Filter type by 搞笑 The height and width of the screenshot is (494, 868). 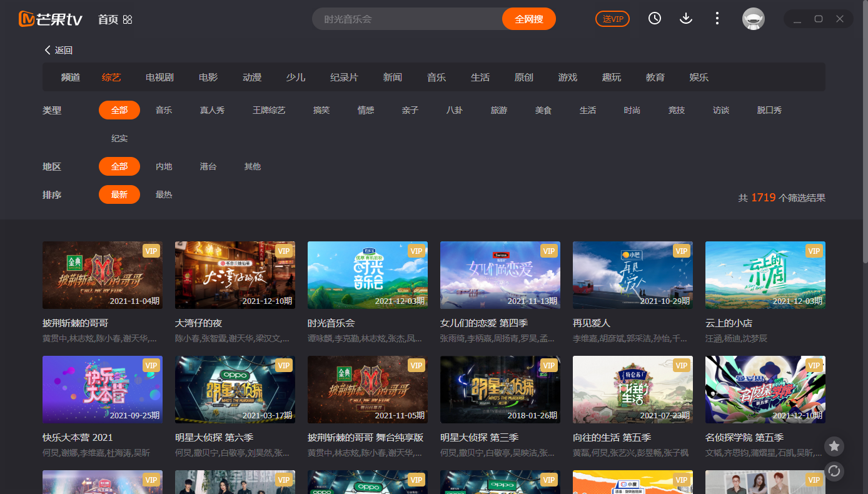pos(321,110)
